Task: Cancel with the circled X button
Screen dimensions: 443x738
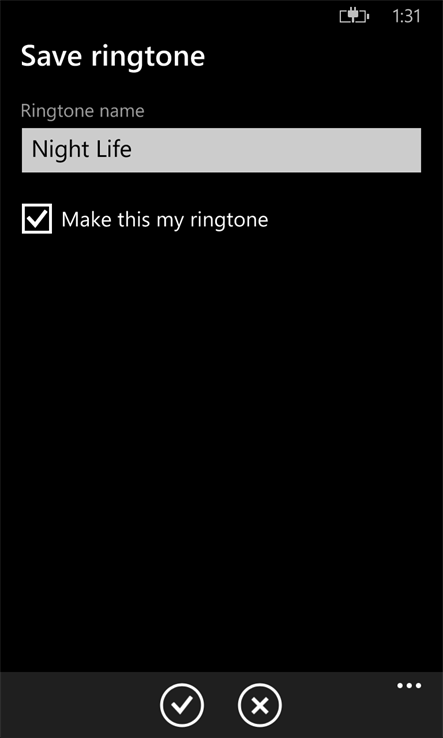Action: (x=259, y=705)
